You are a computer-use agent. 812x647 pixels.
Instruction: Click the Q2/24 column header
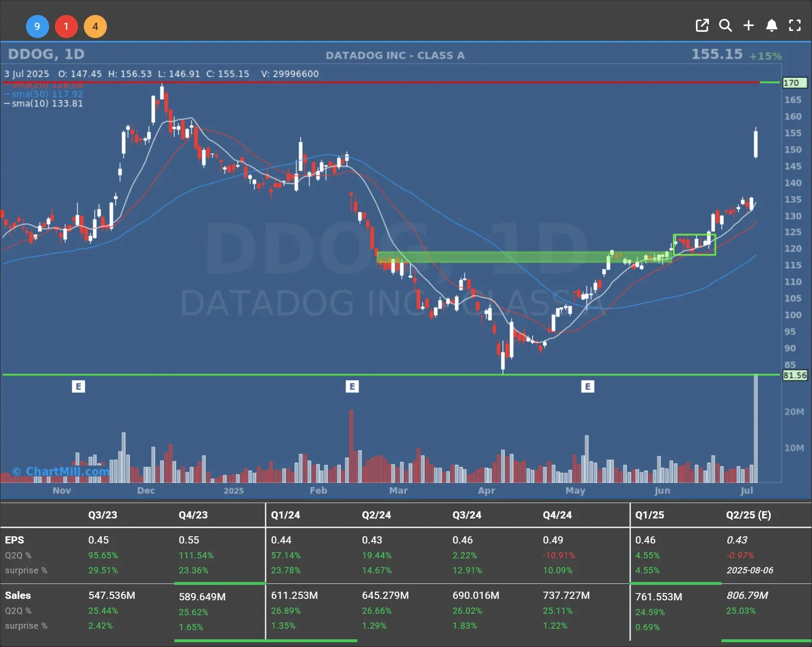click(376, 515)
